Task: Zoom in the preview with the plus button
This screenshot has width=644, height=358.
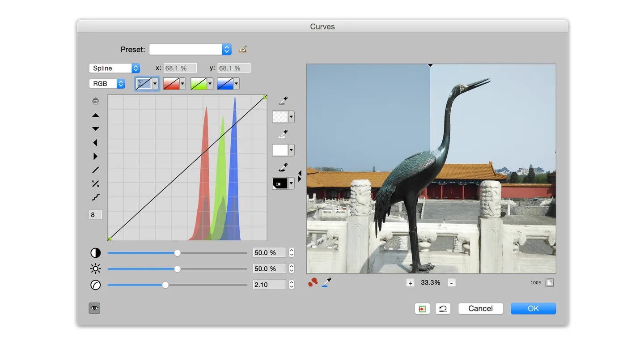Action: [x=411, y=283]
